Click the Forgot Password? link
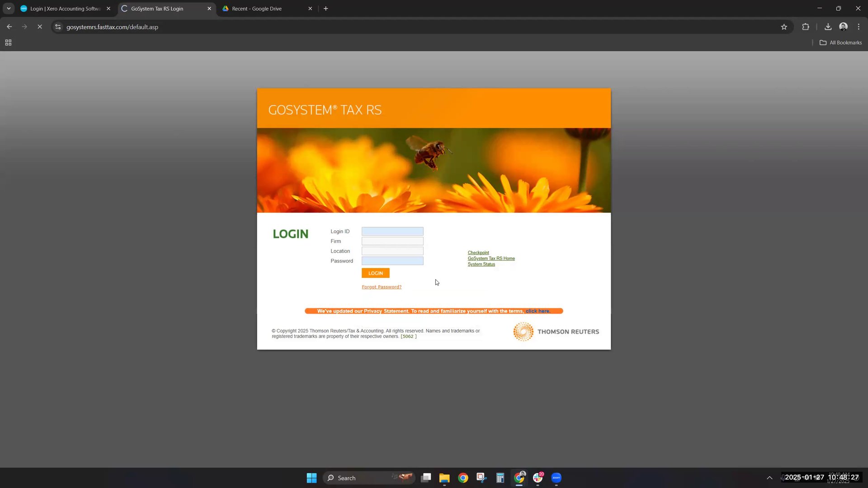This screenshot has height=488, width=868. 381,287
